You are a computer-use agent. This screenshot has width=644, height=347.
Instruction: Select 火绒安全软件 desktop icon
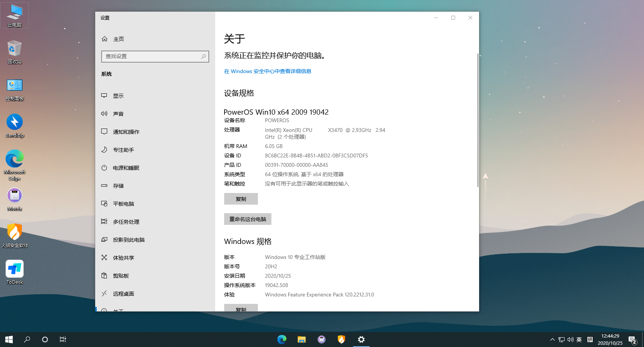pyautogui.click(x=15, y=236)
